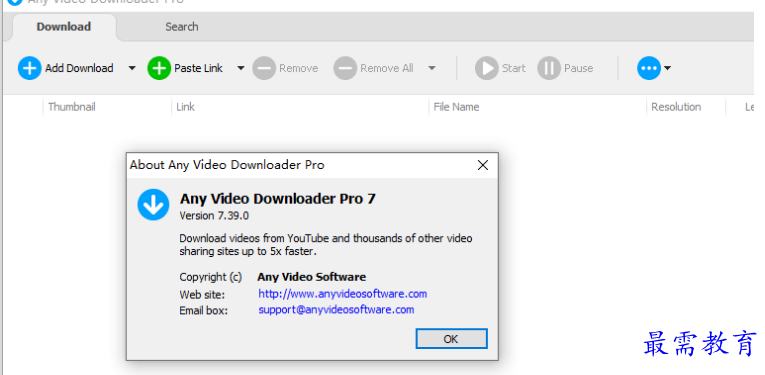This screenshot has width=765, height=375.
Task: Click the Remove All label
Action: point(386,68)
